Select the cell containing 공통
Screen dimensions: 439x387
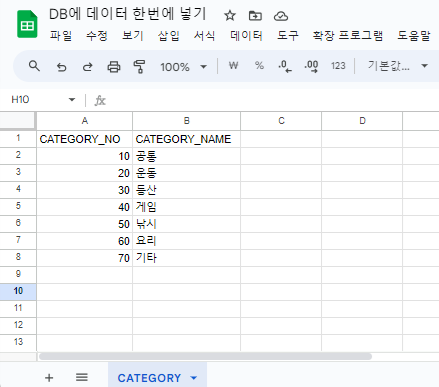point(187,156)
